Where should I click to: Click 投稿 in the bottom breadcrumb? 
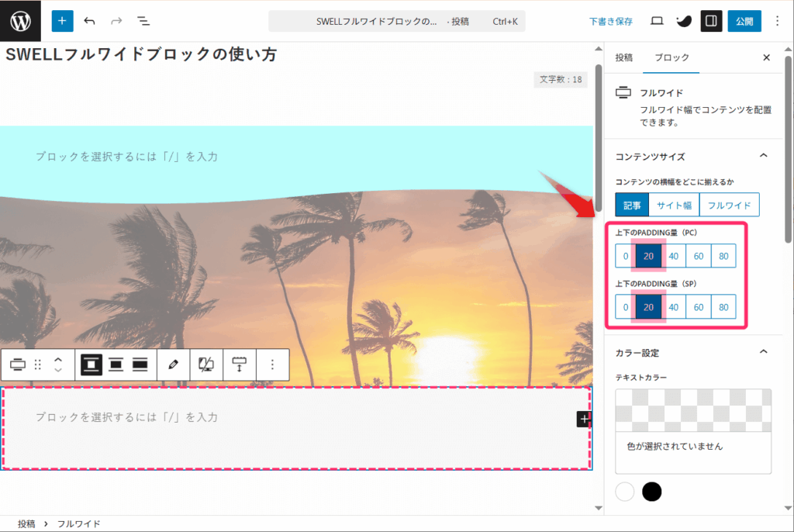click(x=26, y=524)
